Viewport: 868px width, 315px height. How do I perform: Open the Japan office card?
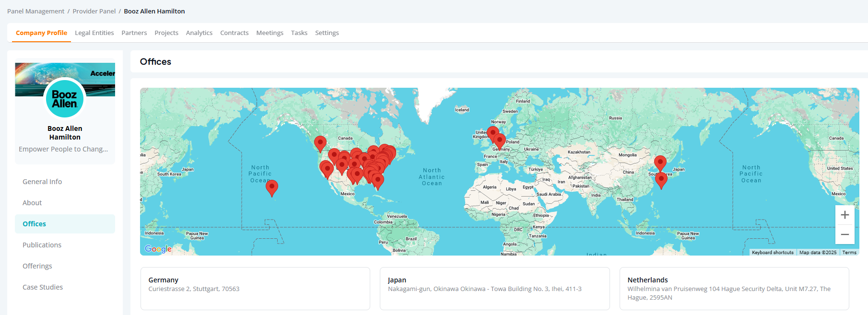point(495,289)
